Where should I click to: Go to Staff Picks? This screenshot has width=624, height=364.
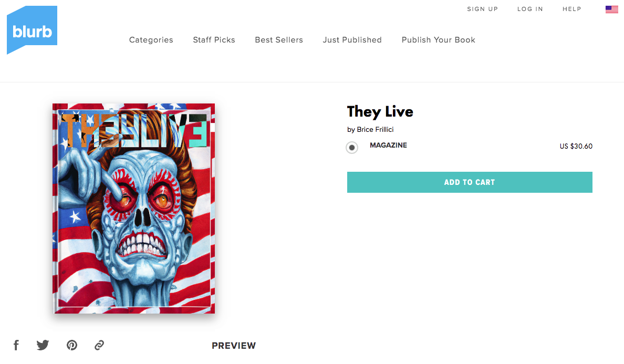point(214,40)
